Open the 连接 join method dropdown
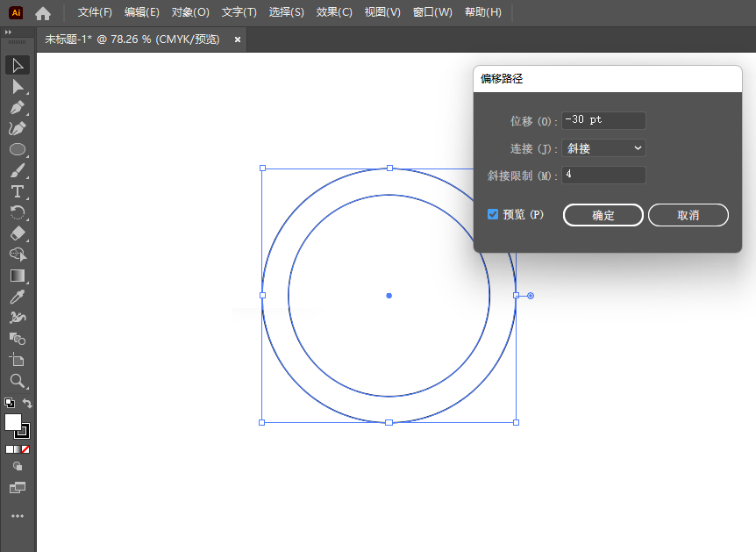The width and height of the screenshot is (756, 552). 603,147
